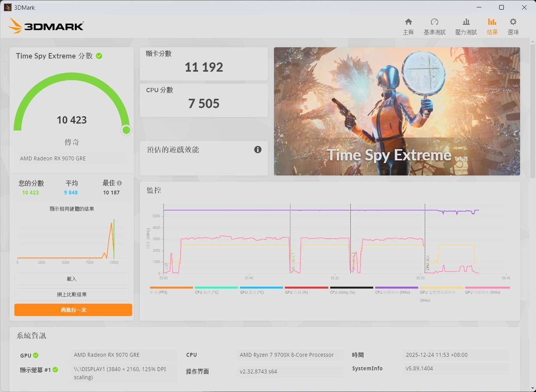Click the Time Spy Extreme preview image

(396, 111)
